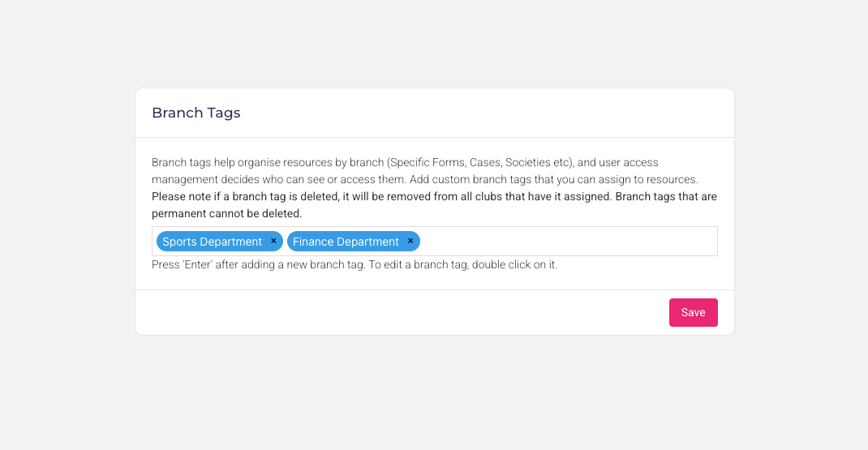Click the word 'Finance' in the second tag
This screenshot has height=450, width=868.
pos(313,242)
